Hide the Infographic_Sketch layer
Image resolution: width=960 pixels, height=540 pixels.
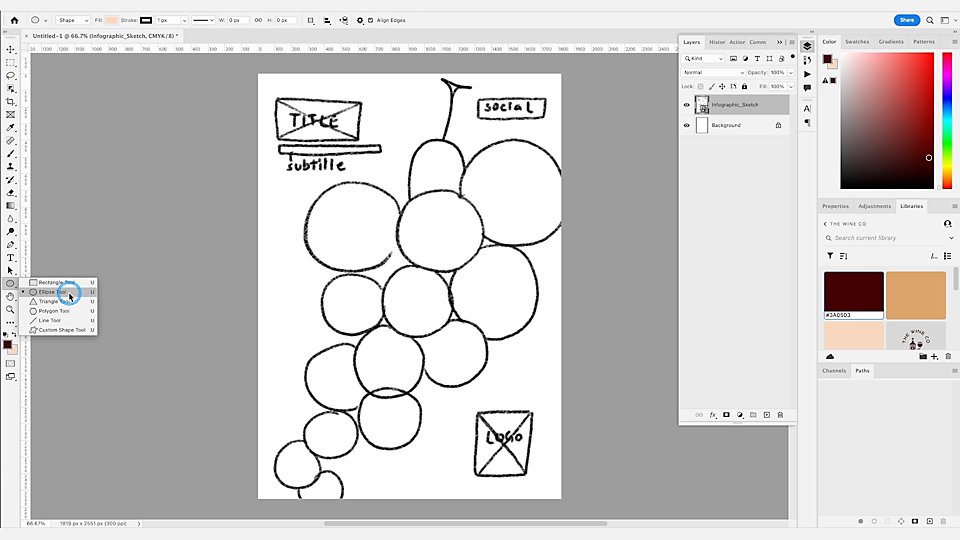686,105
